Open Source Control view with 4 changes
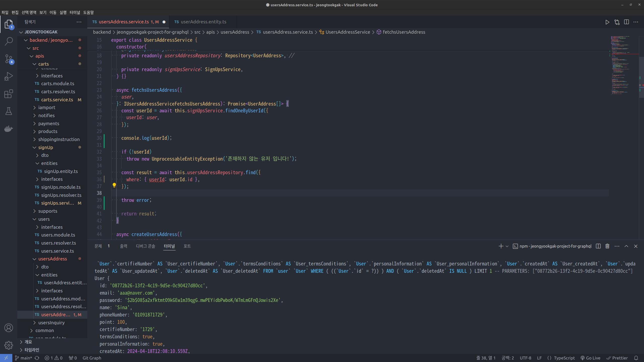The width and height of the screenshot is (644, 362). (9, 59)
